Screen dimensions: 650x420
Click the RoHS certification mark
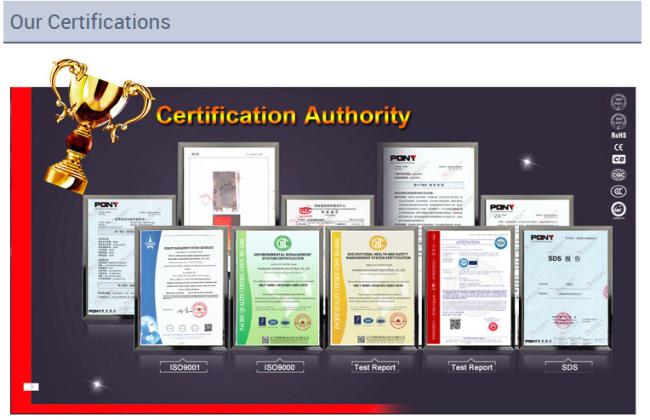pos(618,135)
